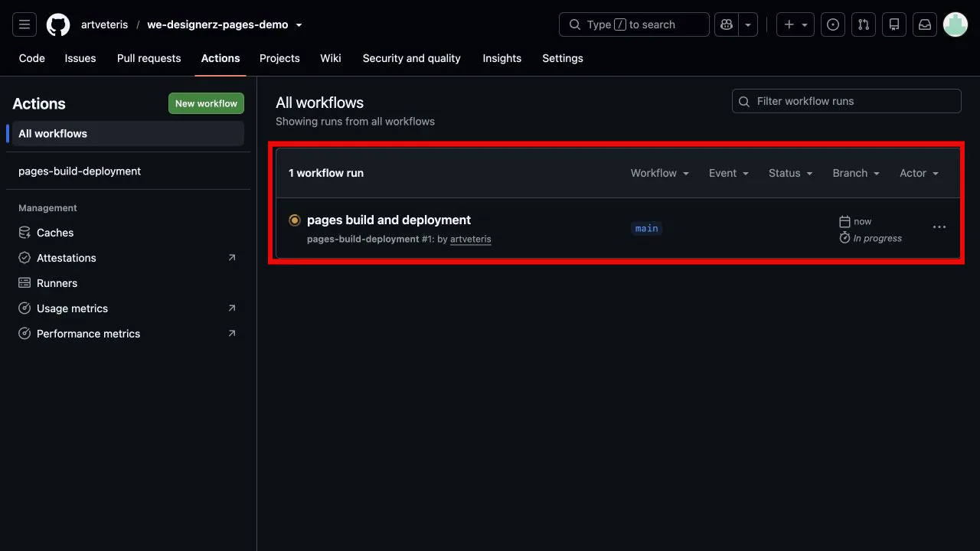Open artveteris owner link
This screenshot has height=551, width=980.
pyautogui.click(x=104, y=24)
